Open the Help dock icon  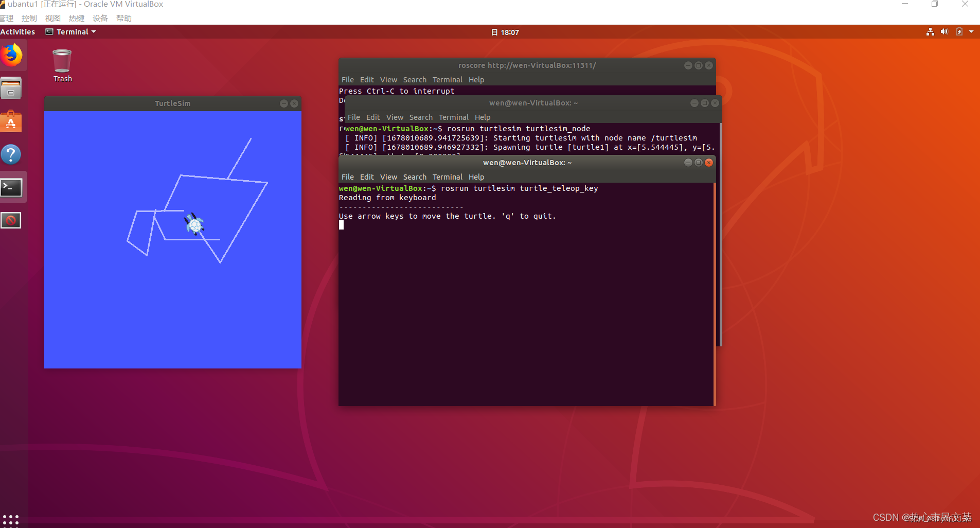point(11,154)
